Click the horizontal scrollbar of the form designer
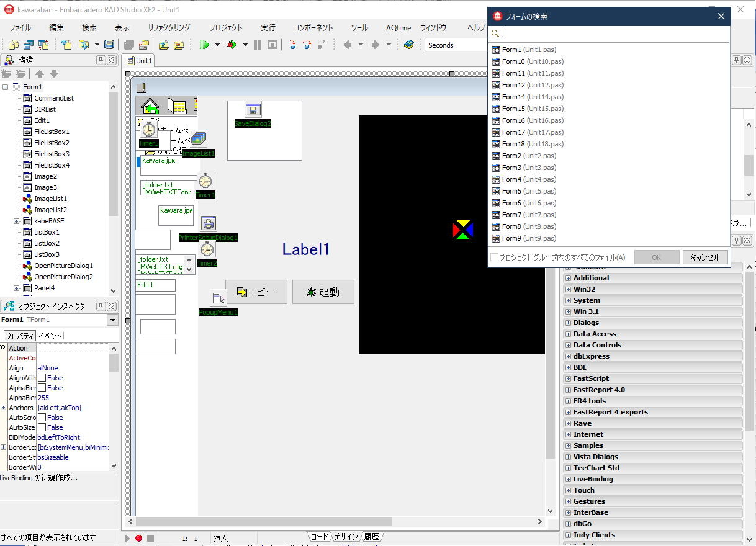The image size is (756, 546). pos(264,522)
